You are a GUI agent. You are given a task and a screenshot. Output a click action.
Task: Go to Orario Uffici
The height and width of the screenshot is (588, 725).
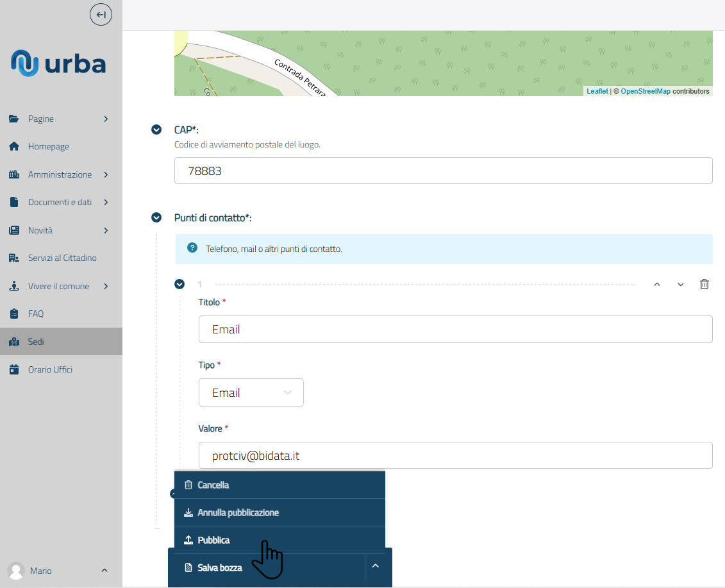50,370
